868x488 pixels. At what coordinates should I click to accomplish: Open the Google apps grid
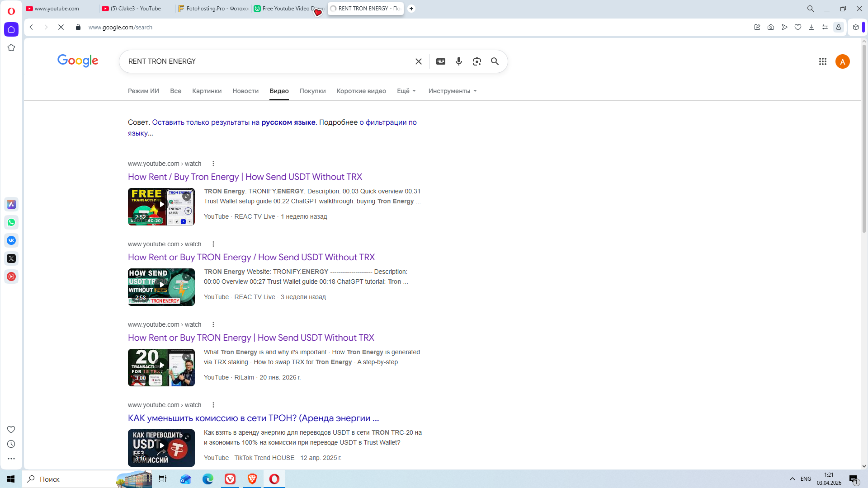822,61
